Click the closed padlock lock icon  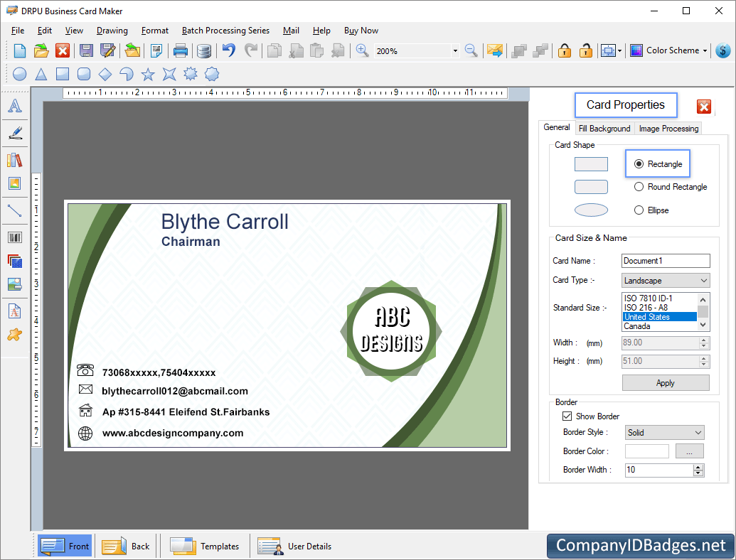coord(564,50)
